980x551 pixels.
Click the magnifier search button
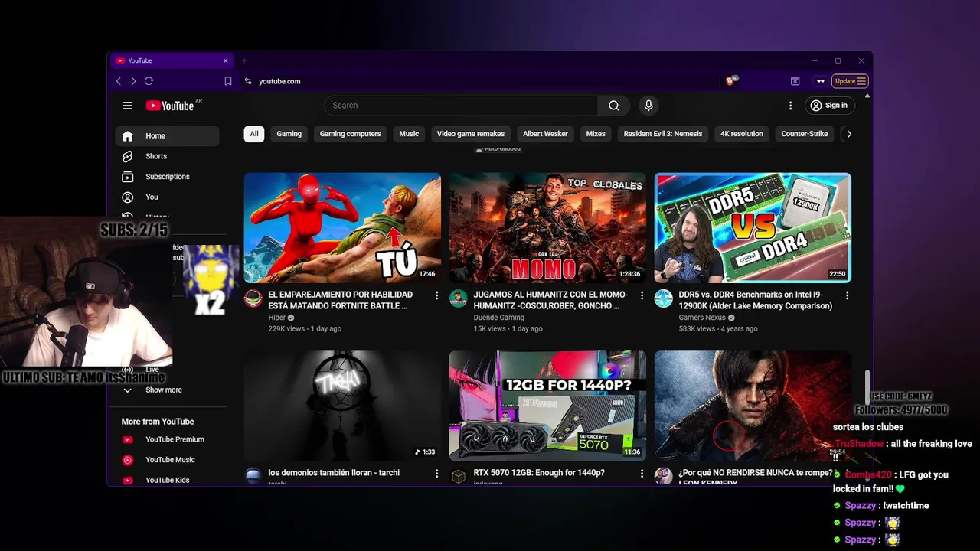(x=613, y=106)
